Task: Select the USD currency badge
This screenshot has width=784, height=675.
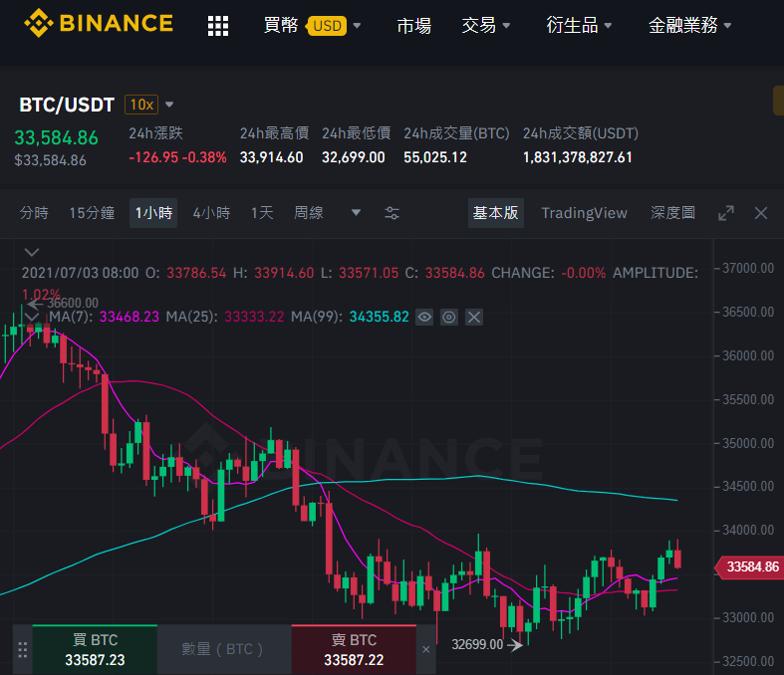Action: tap(328, 26)
